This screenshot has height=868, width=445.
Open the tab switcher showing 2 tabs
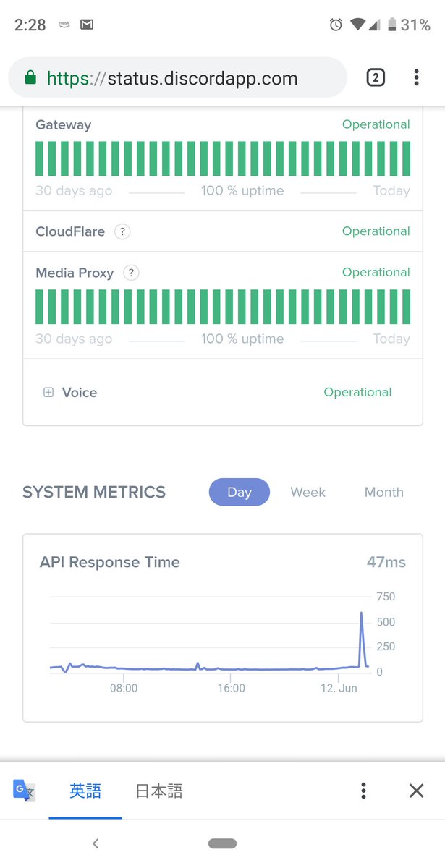point(375,77)
